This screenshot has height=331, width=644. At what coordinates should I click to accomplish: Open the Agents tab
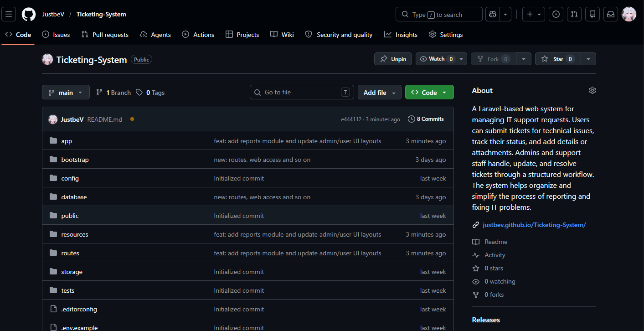point(155,35)
